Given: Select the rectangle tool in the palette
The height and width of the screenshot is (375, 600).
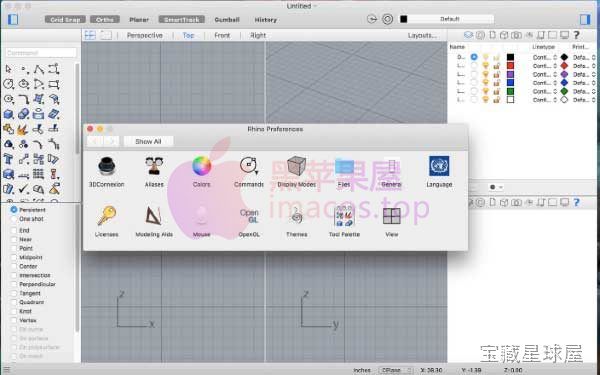Looking at the screenshot, I should [54, 84].
